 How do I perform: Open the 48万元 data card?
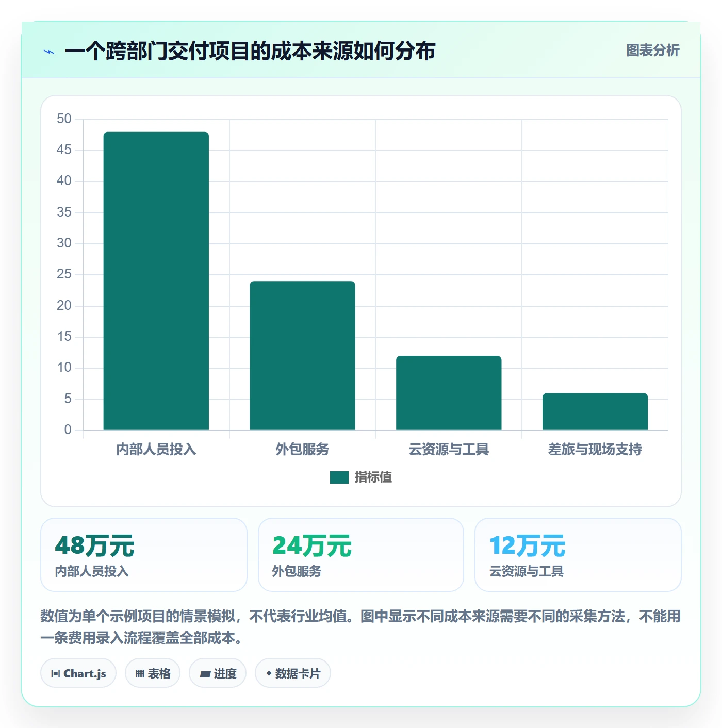pyautogui.click(x=144, y=555)
